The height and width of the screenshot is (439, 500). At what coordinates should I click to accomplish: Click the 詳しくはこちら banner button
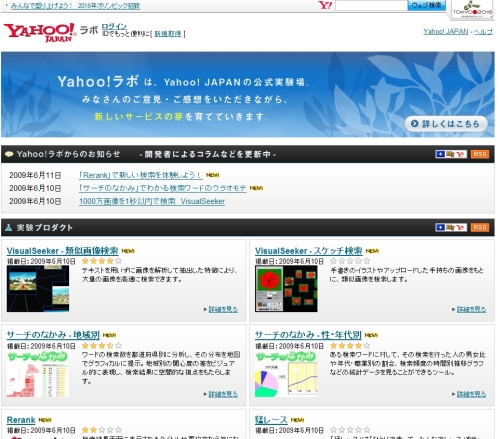[446, 124]
